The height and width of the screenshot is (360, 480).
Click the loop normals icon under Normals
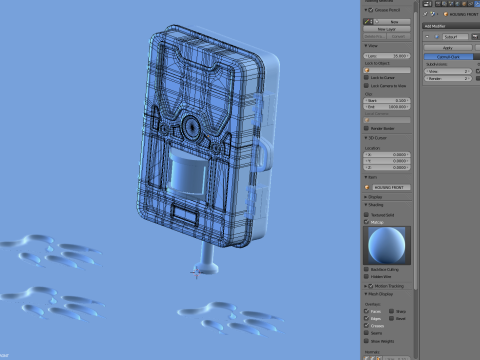(372, 358)
